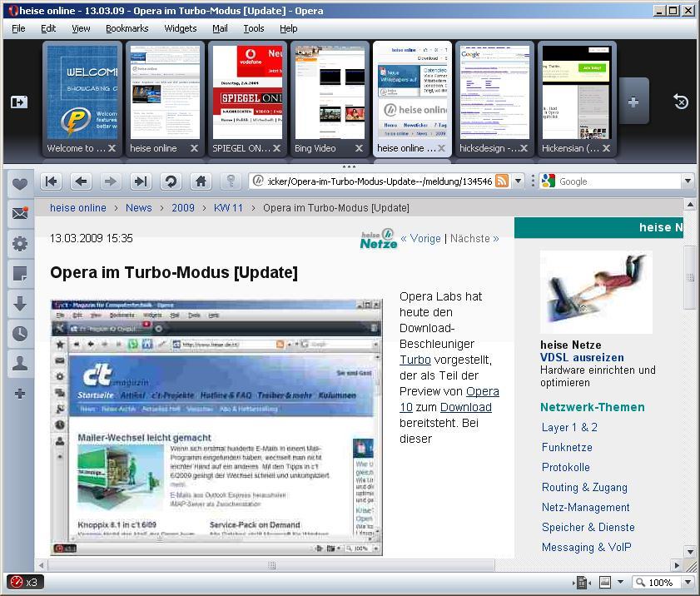The image size is (700, 596).
Task: Open the Edit menu
Action: click(48, 28)
